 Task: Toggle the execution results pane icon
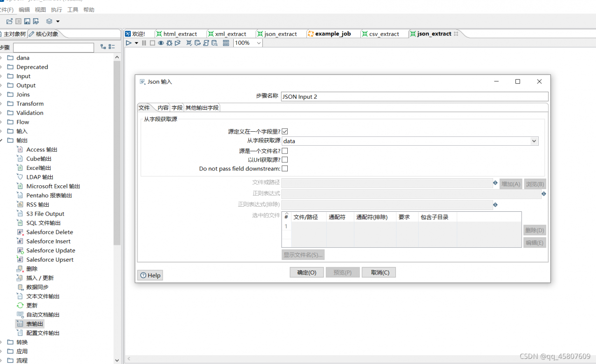pyautogui.click(x=226, y=43)
